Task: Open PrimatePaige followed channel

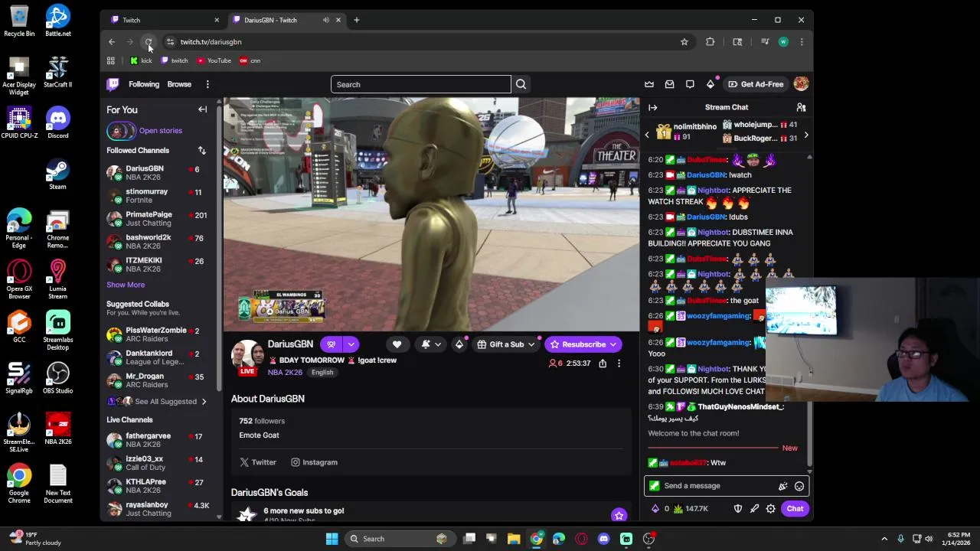Action: pos(157,219)
